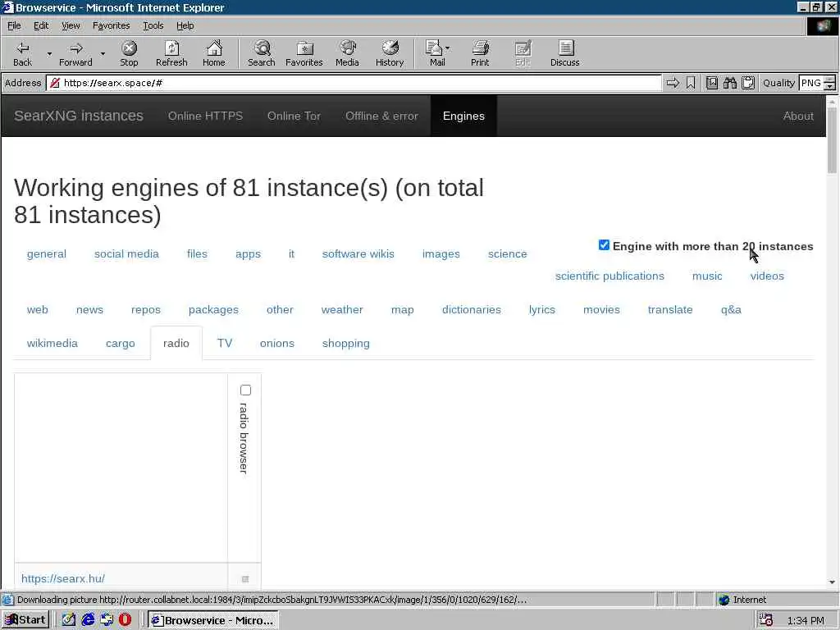Increase Quality with the up stepper arrow
Image resolution: width=840 pixels, height=630 pixels.
tap(830, 80)
